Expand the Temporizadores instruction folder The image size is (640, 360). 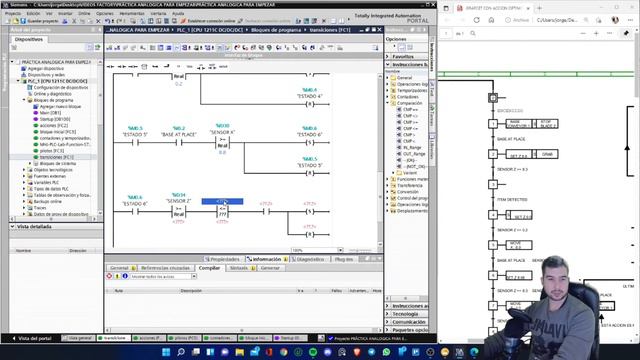click(x=388, y=91)
